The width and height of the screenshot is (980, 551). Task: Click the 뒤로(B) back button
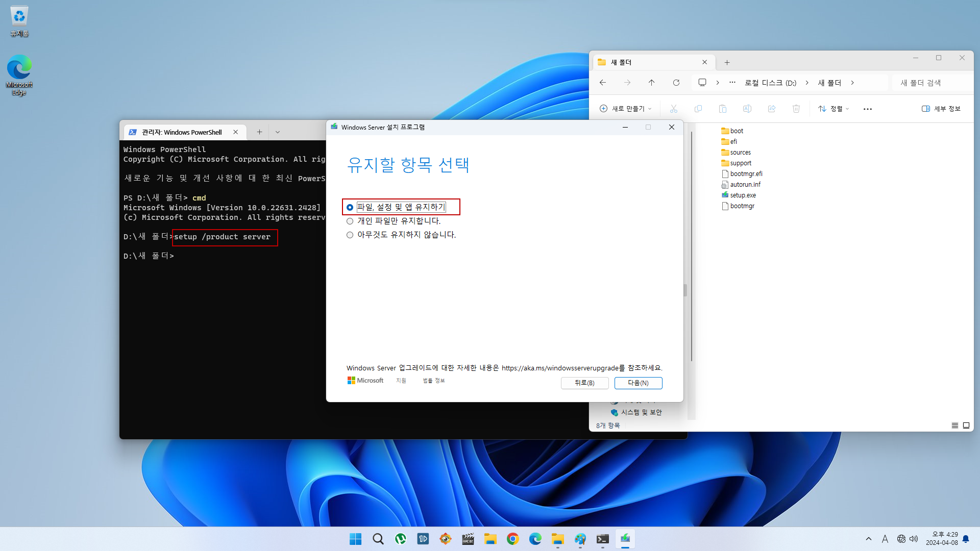coord(584,383)
